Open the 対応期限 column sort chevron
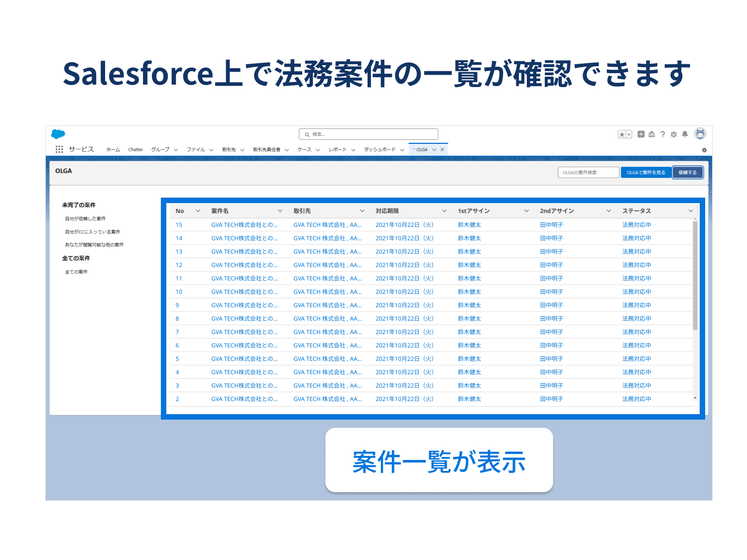747x560 pixels. [x=444, y=211]
